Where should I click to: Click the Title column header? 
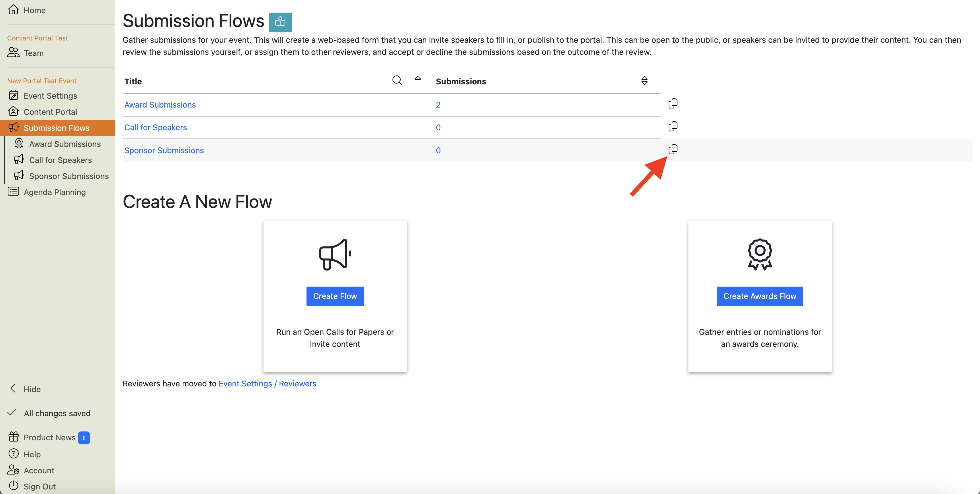click(133, 81)
